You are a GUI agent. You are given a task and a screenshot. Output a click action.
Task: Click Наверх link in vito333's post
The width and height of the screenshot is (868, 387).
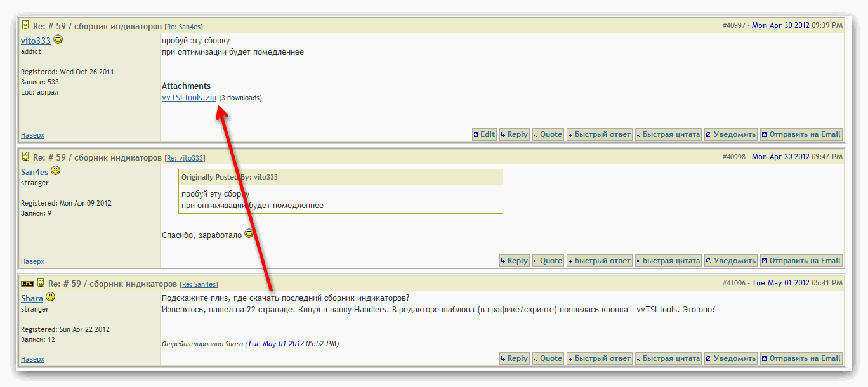(x=32, y=135)
